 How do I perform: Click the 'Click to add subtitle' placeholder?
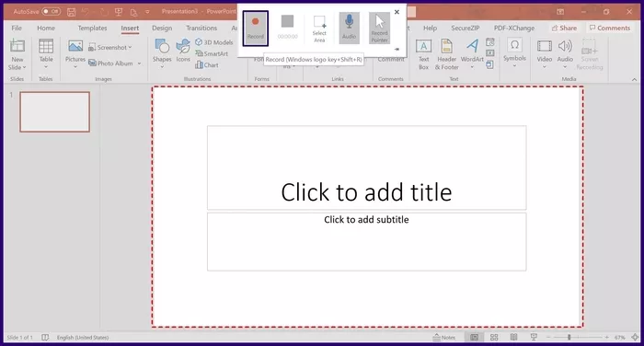[x=366, y=242]
